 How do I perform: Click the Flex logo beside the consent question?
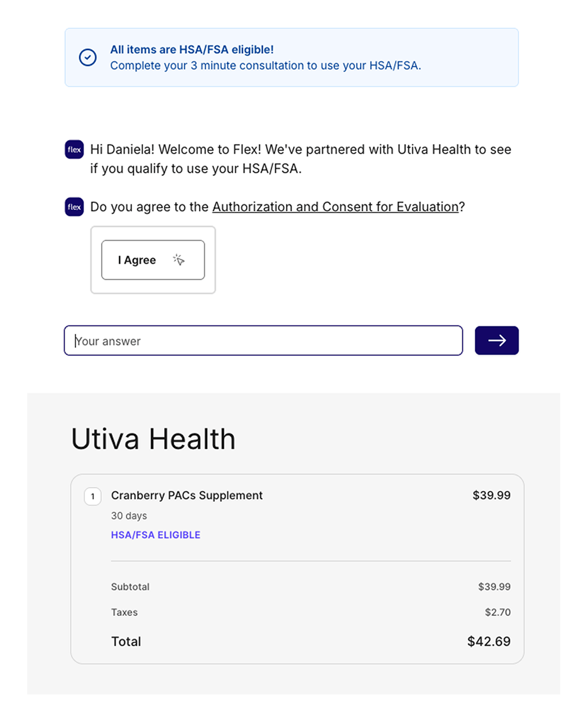click(74, 207)
